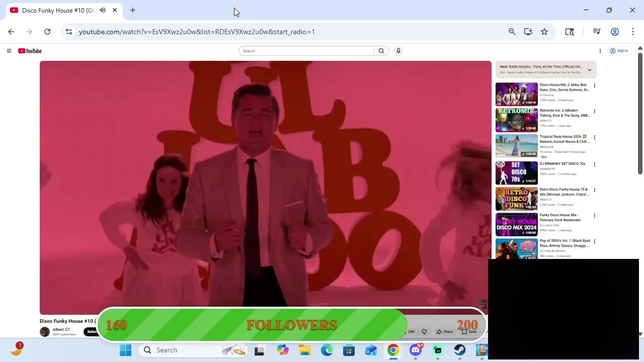Viewport: 644px width, 362px height.
Task: Open media controls in Chrome toolbar
Action: pyautogui.click(x=597, y=32)
